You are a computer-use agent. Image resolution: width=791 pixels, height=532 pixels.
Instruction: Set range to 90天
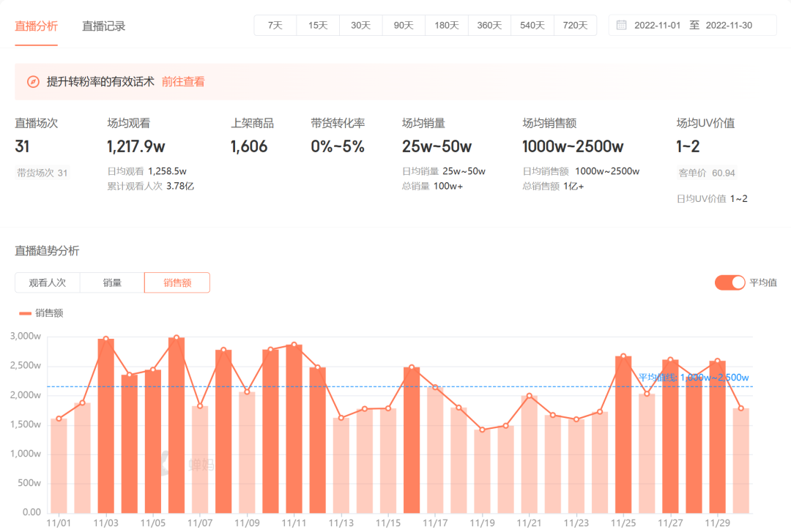404,25
